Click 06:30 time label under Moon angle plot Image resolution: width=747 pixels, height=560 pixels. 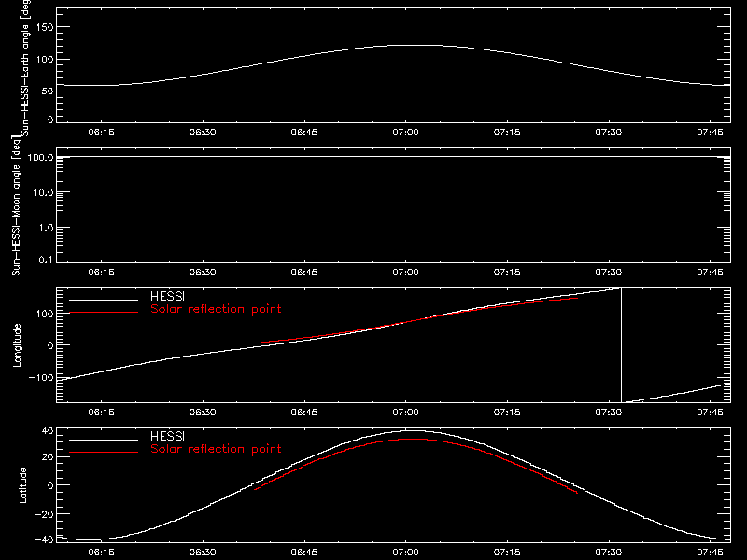tap(203, 273)
